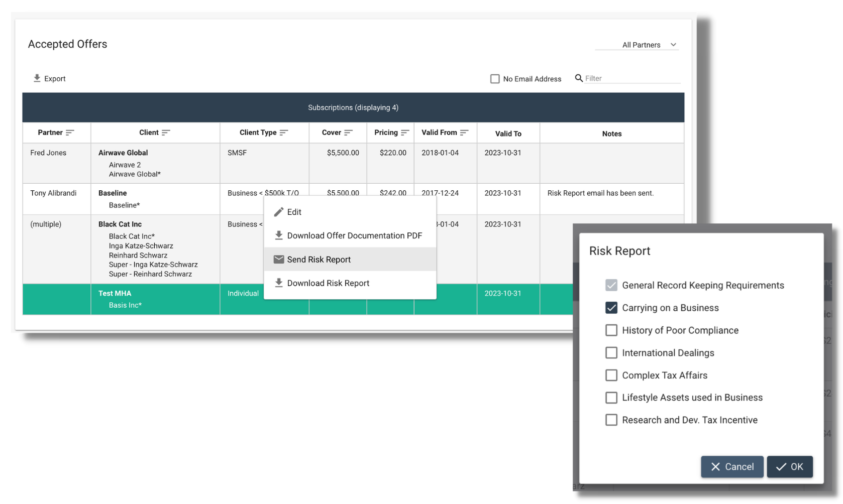Click the sort icon on Client column
Viewport: 843px width, 504px height.
(167, 132)
